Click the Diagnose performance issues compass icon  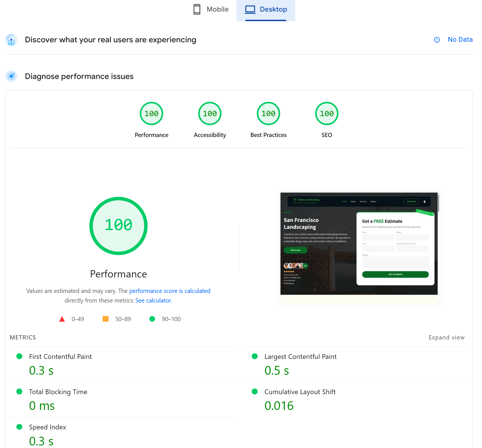[11, 76]
